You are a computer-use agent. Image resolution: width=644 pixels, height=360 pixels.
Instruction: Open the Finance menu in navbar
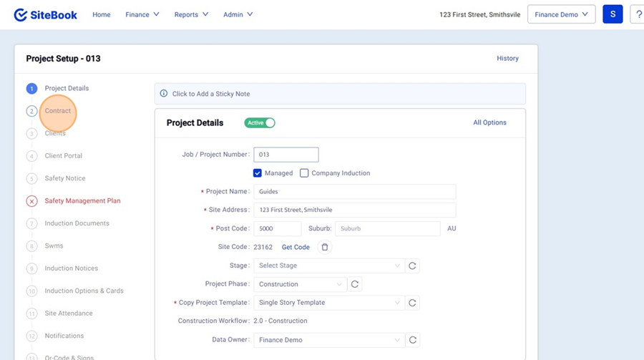pyautogui.click(x=142, y=14)
